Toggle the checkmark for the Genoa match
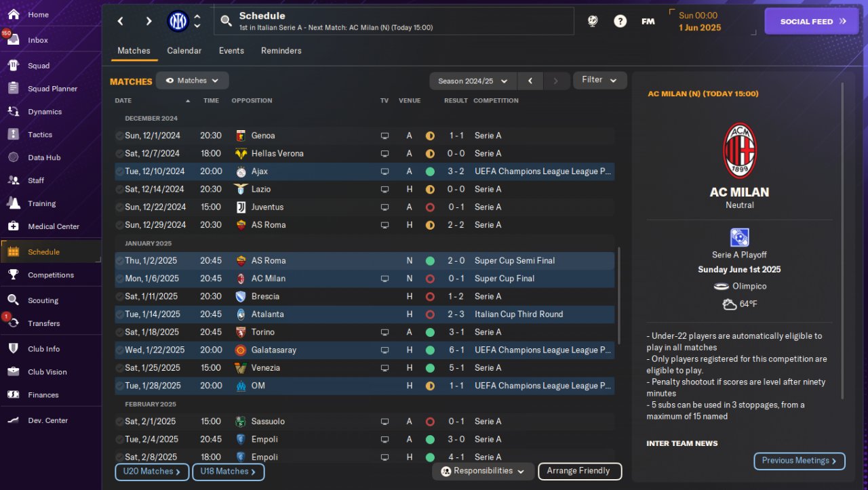868x490 pixels. coord(119,136)
